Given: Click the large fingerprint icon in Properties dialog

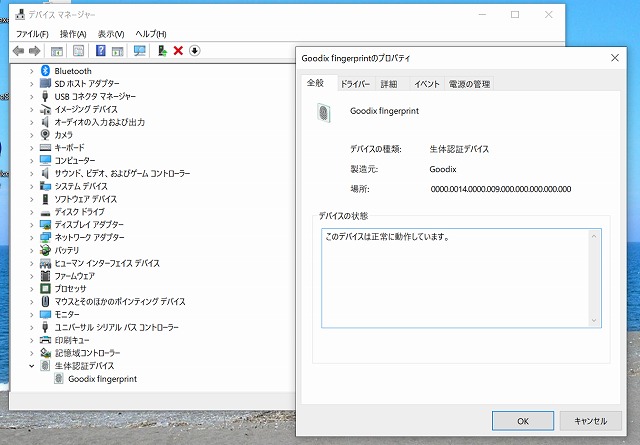Looking at the screenshot, I should (x=324, y=113).
